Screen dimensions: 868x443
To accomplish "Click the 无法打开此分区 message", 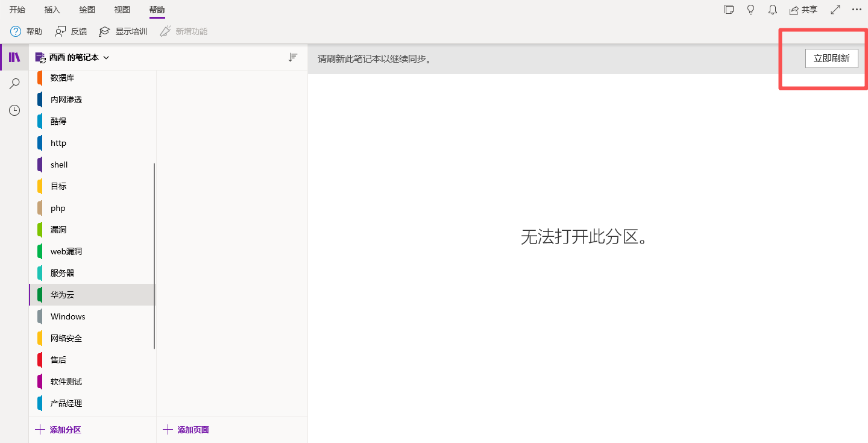I will [x=585, y=237].
